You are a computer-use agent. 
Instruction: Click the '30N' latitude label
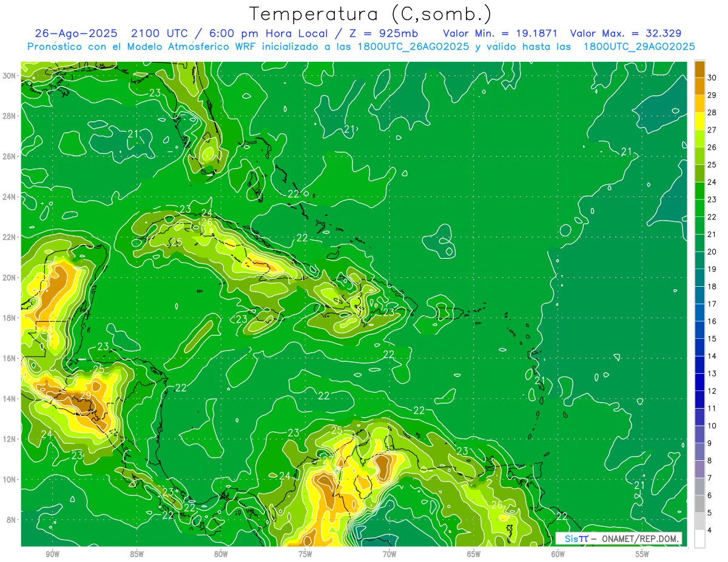click(x=9, y=76)
